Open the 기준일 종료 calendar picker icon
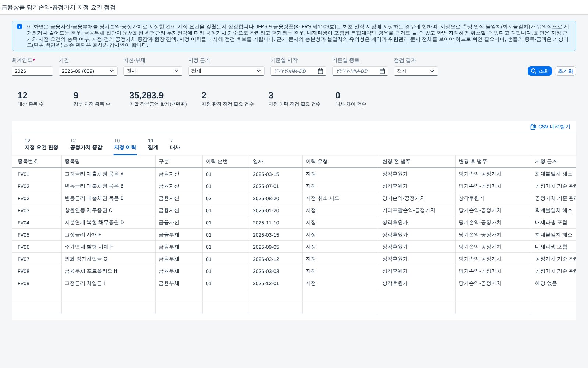 tap(382, 71)
